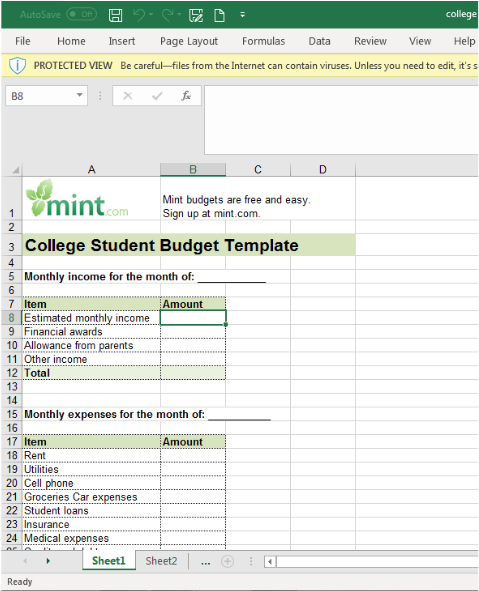Click the New sheet plus icon

227,561
